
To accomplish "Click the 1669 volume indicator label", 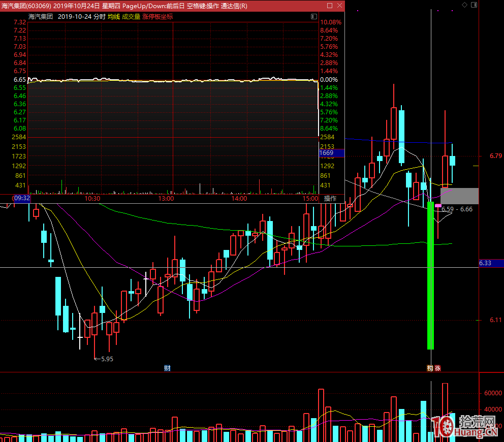I will point(327,153).
